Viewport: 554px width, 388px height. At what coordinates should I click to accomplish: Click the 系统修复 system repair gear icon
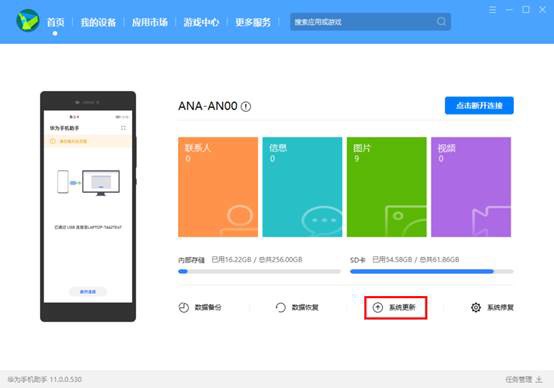click(476, 307)
